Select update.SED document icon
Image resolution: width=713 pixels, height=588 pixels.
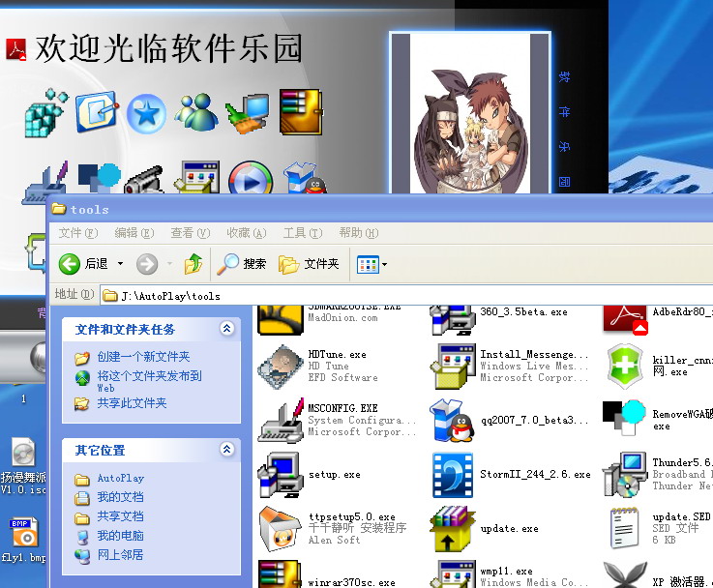(x=624, y=528)
